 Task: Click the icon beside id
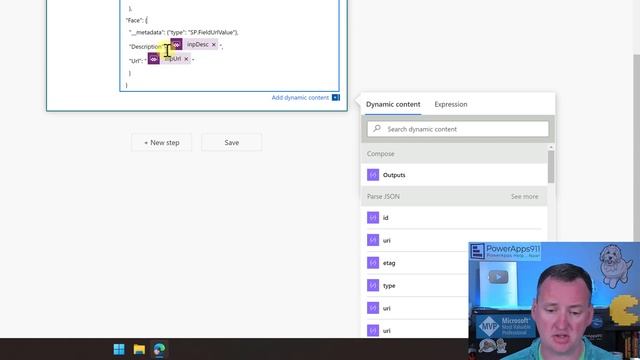pyautogui.click(x=373, y=218)
